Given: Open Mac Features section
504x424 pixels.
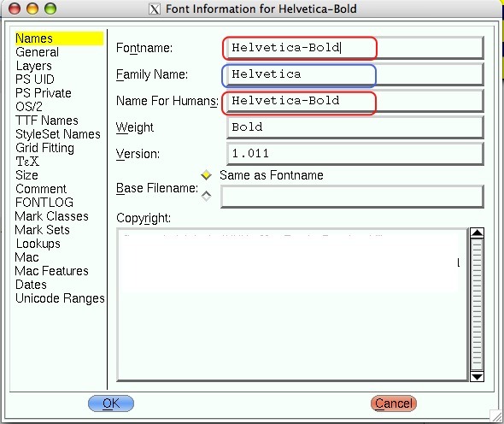Looking at the screenshot, I should [x=52, y=270].
